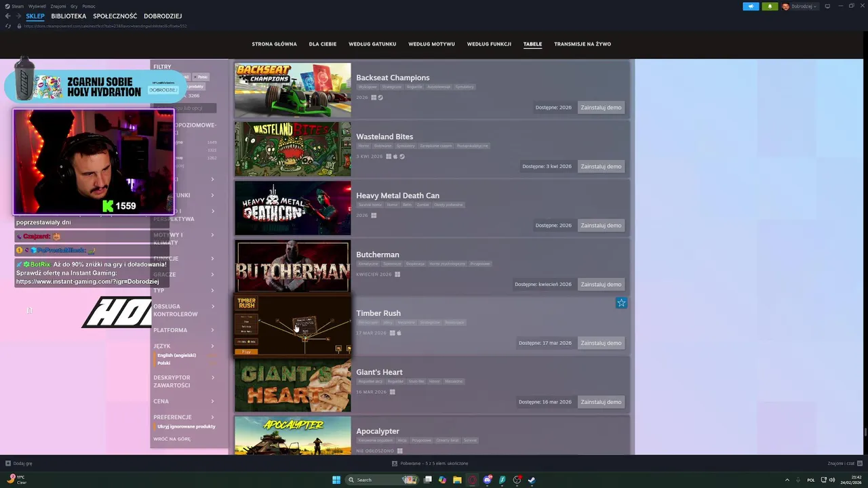Open the Pomoc menu
Viewport: 868px width, 488px height.
click(89, 6)
